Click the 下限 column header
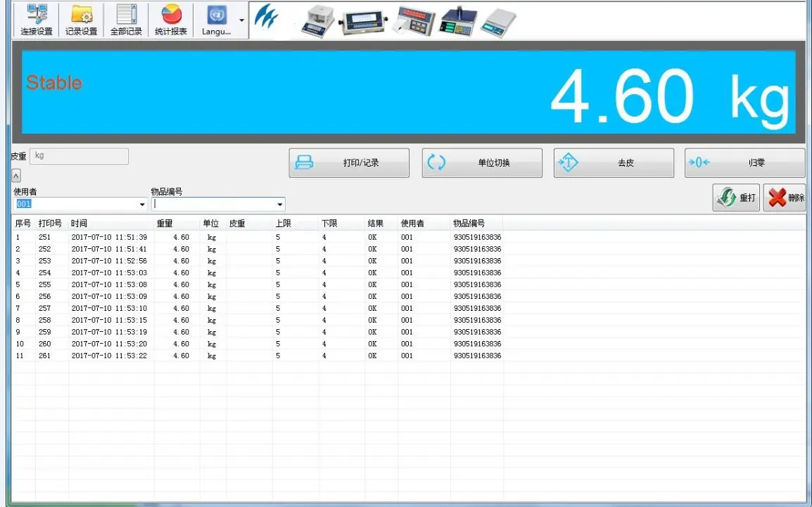 coord(342,224)
